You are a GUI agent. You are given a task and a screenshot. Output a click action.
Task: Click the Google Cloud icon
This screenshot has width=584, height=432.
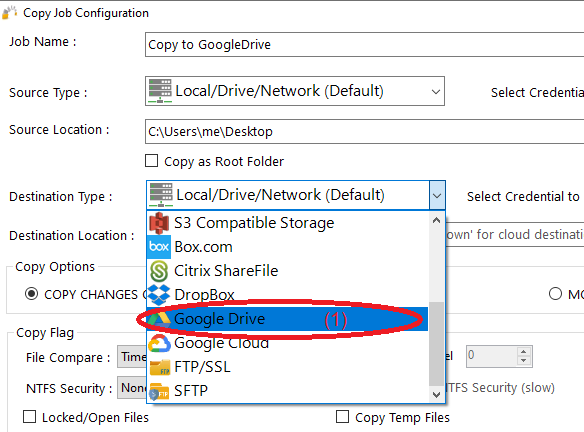pos(159,343)
